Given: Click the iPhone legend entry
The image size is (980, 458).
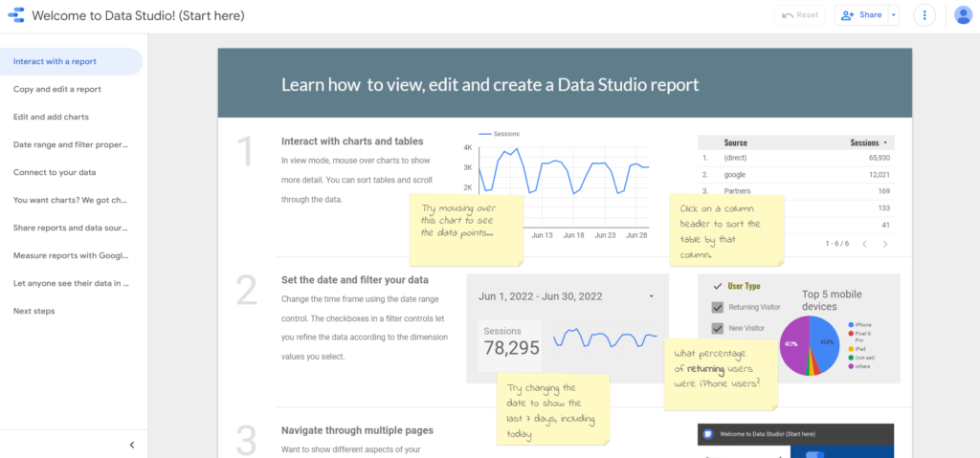Looking at the screenshot, I should tap(860, 325).
